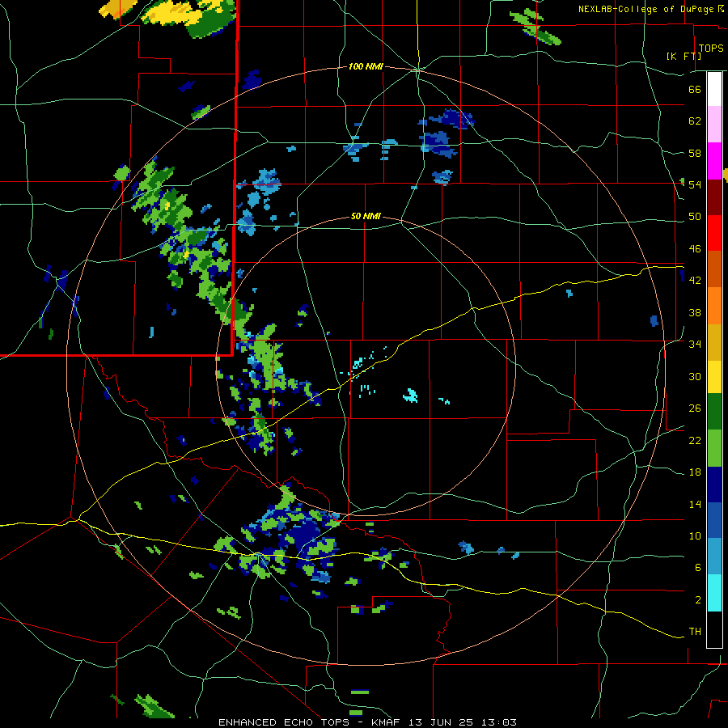This screenshot has width=728, height=728.
Task: Click the "10" legend value
Action: coord(695,535)
